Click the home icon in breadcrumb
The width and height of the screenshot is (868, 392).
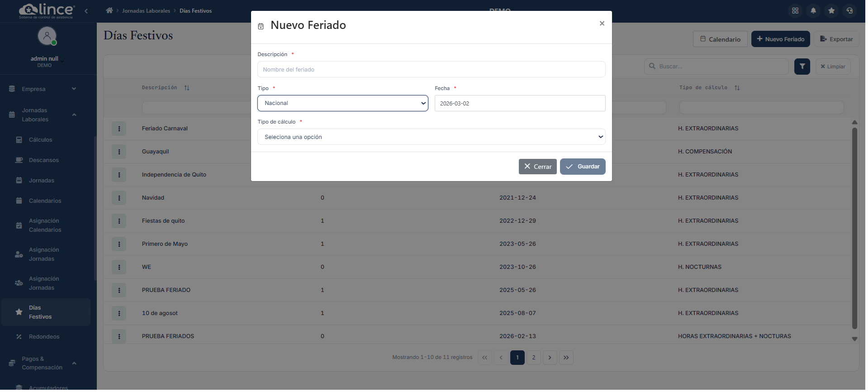[109, 10]
